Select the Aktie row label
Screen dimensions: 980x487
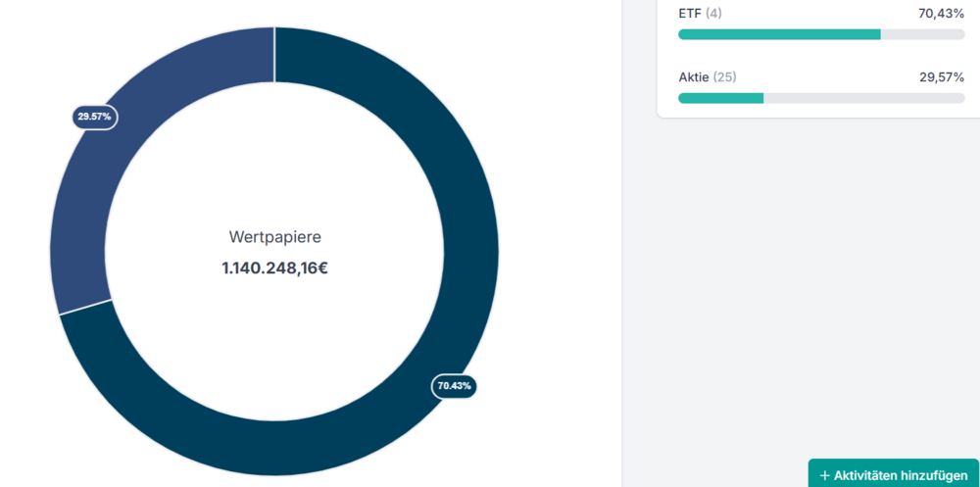pyautogui.click(x=693, y=76)
